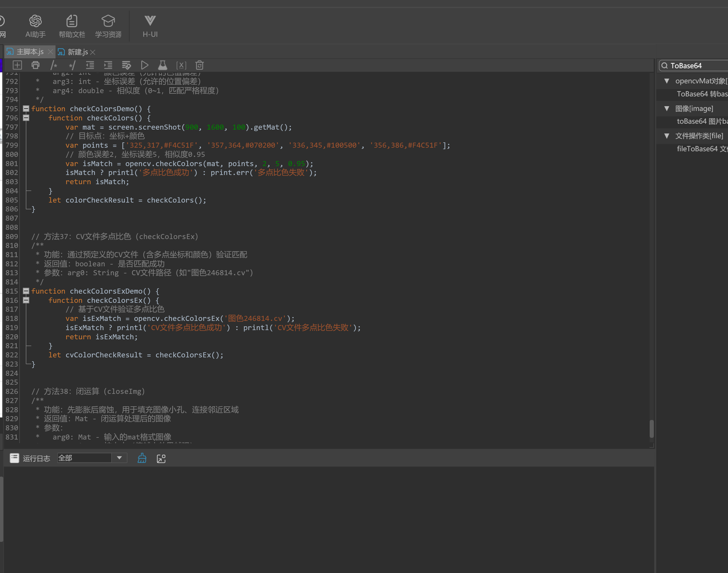The height and width of the screenshot is (573, 728).
Task: Collapse the 图像[image] tree group
Action: 667,108
